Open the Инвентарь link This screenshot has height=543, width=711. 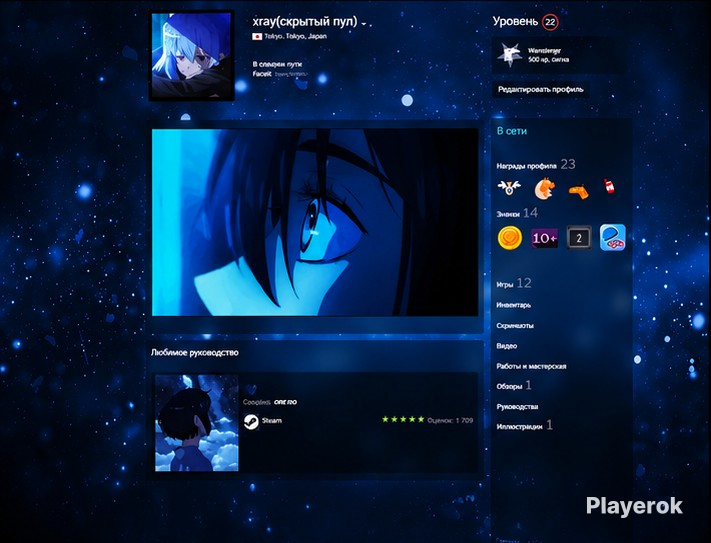(x=513, y=305)
